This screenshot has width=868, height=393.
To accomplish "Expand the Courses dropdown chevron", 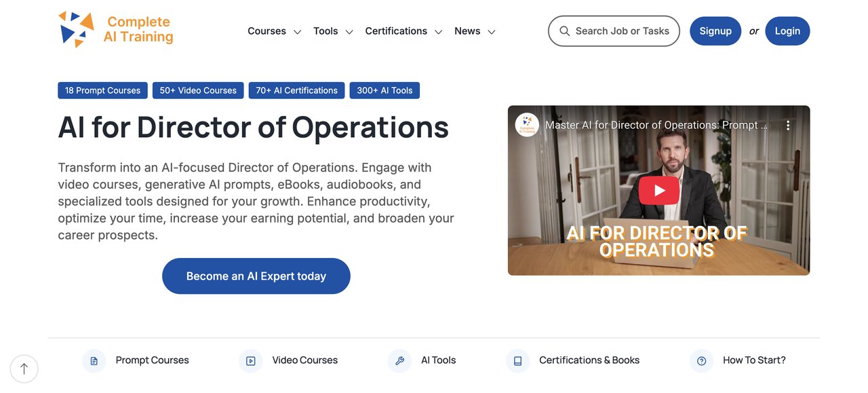I will 297,32.
